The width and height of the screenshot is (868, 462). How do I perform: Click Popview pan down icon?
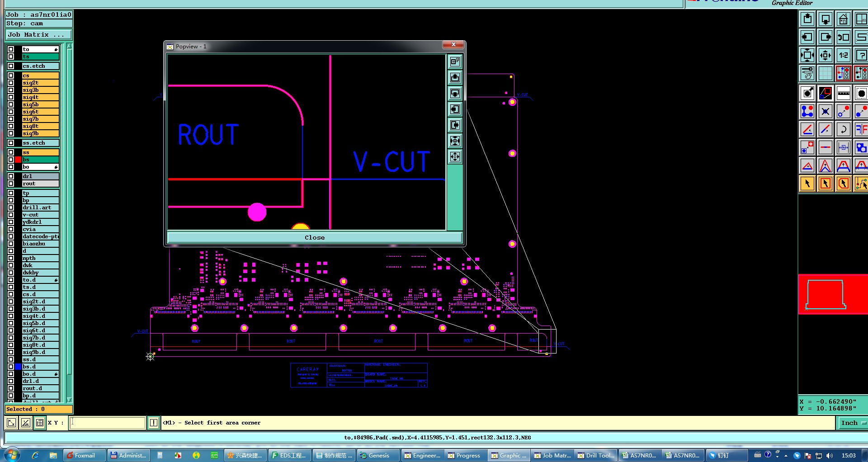455,94
